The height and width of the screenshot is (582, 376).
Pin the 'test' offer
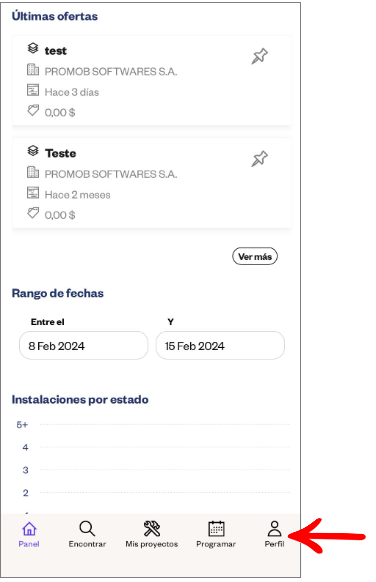pyautogui.click(x=259, y=56)
